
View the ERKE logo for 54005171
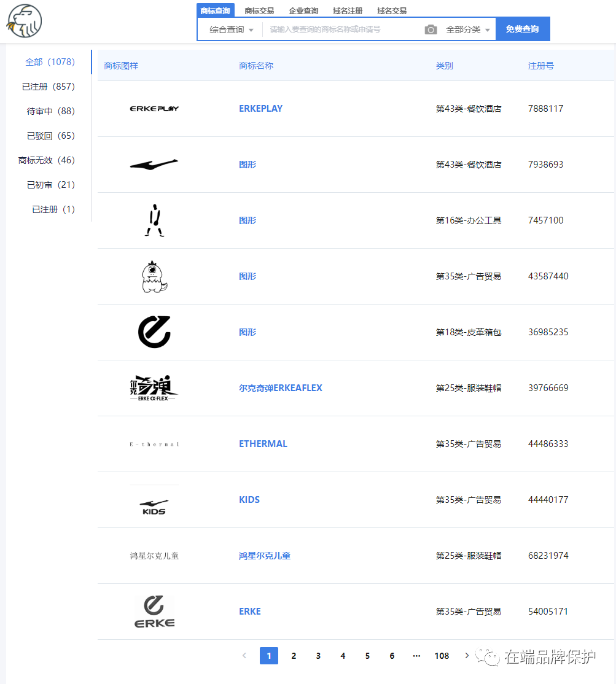(x=154, y=612)
